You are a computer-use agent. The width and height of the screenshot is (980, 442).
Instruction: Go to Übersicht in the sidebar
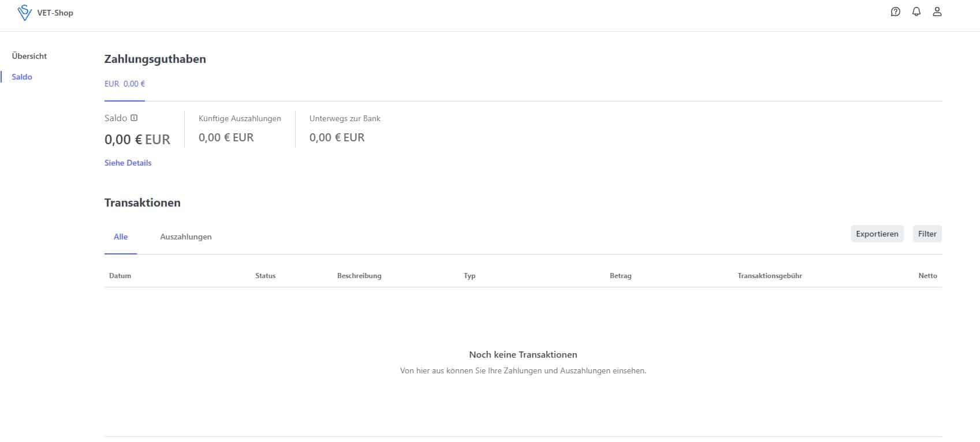tap(29, 56)
